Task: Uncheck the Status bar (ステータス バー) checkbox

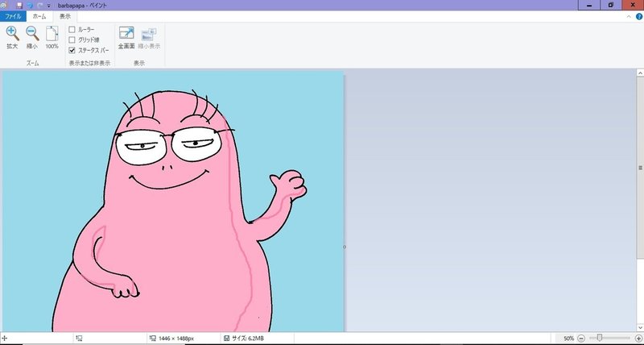Action: click(x=72, y=50)
